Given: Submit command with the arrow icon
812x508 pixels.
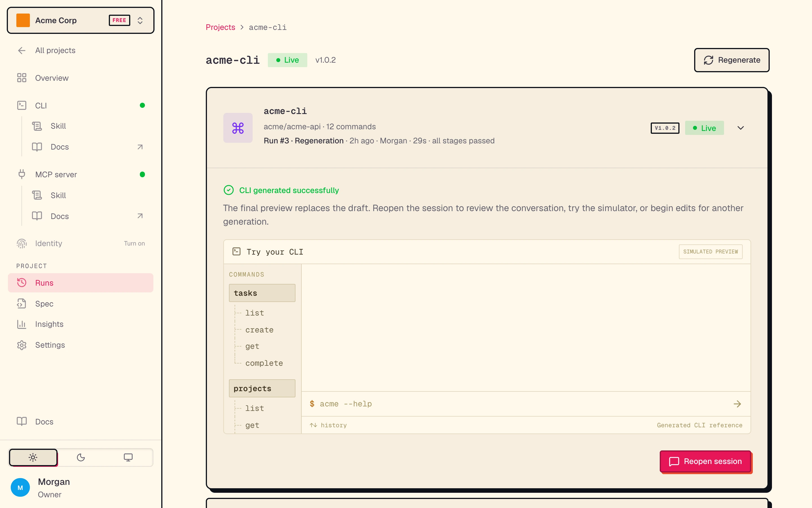Looking at the screenshot, I should pyautogui.click(x=737, y=404).
